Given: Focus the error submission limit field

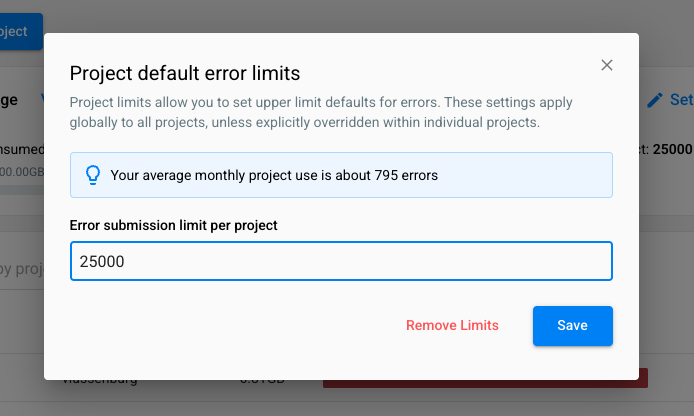Looking at the screenshot, I should [340, 261].
